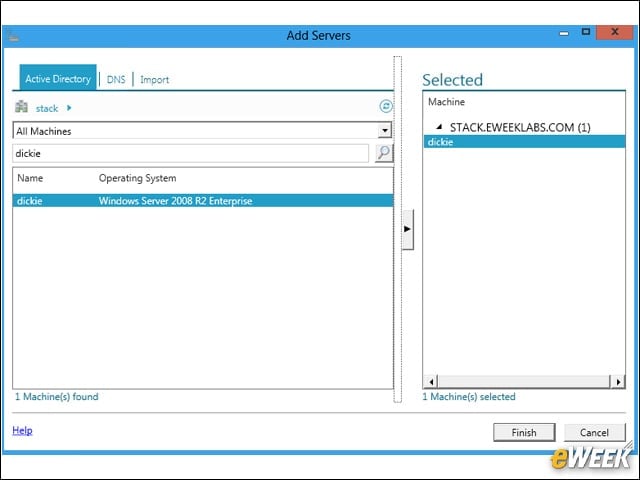Open the All Machines dropdown
640x480 pixels.
[384, 131]
